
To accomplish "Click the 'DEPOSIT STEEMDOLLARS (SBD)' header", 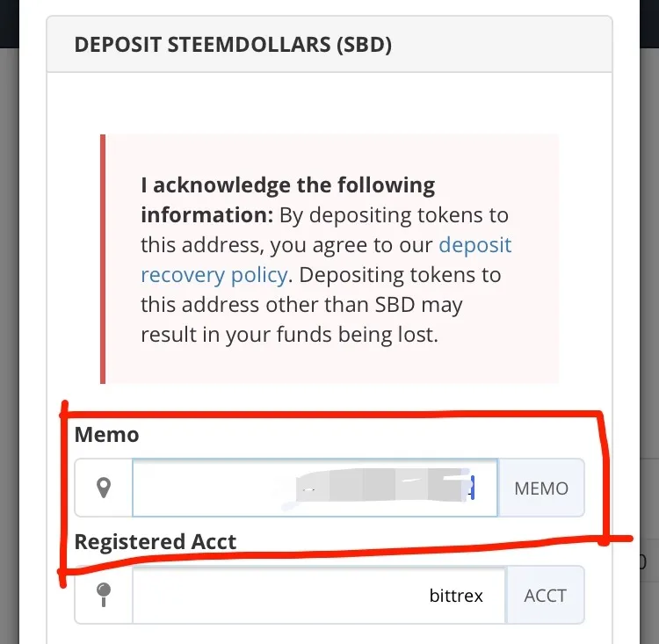I will click(x=233, y=45).
